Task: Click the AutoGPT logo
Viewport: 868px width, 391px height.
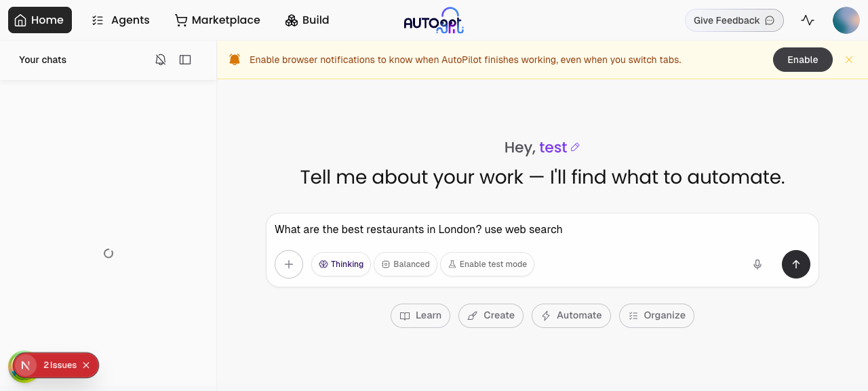Action: (434, 20)
